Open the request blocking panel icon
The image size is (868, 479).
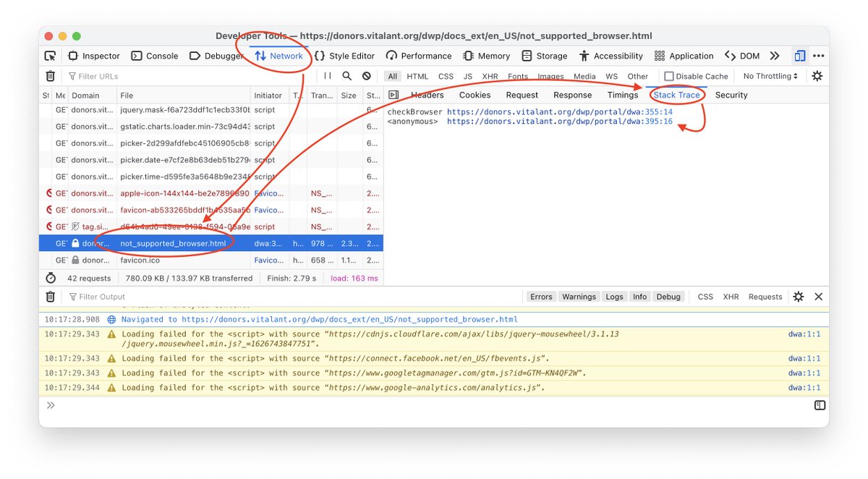pyautogui.click(x=367, y=76)
